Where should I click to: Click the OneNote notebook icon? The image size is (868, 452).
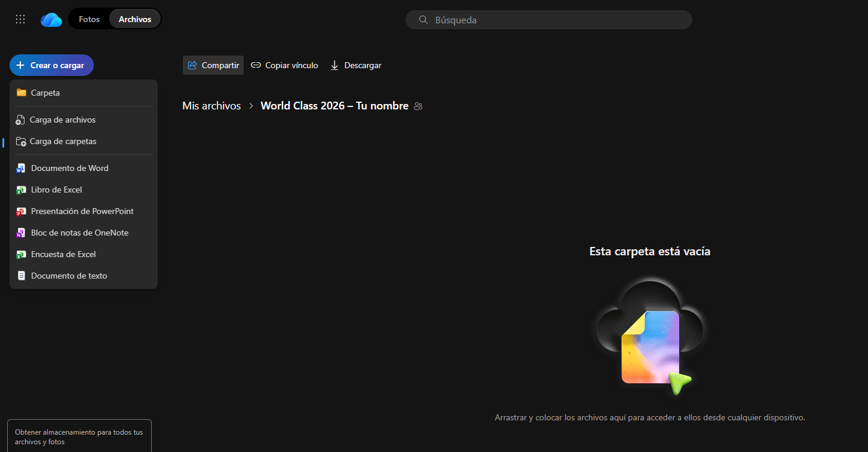click(x=21, y=233)
